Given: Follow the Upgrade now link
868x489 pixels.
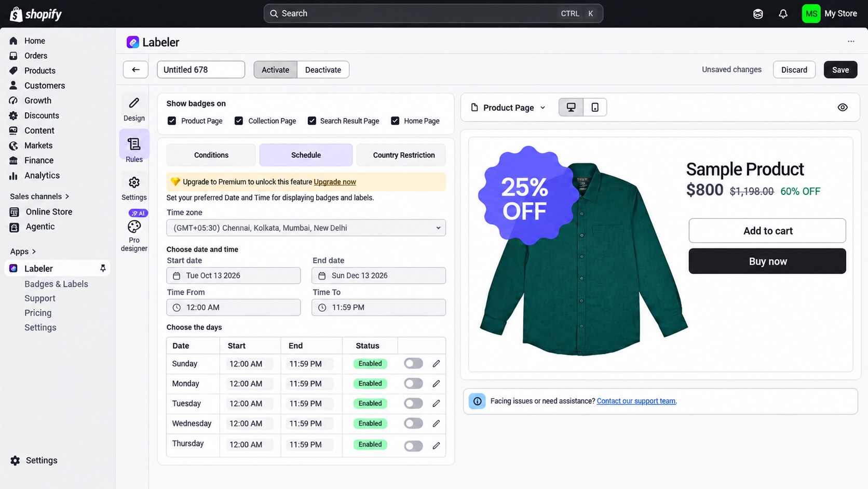Looking at the screenshot, I should (335, 182).
